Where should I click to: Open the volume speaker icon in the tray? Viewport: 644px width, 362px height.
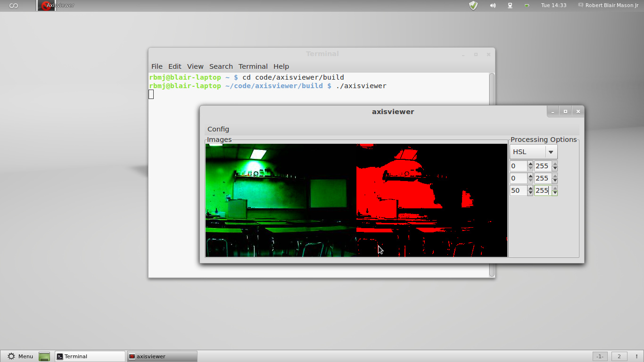(493, 6)
